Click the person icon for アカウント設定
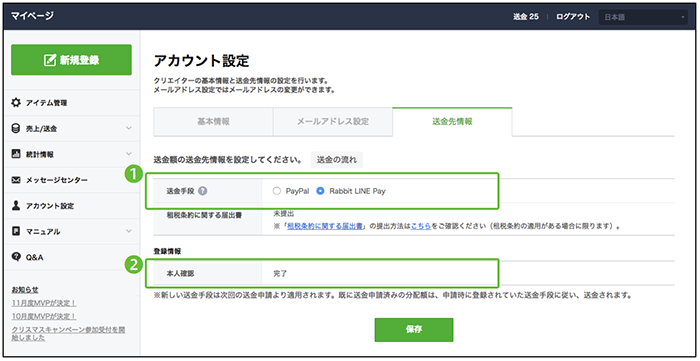The image size is (700, 361). click(16, 206)
